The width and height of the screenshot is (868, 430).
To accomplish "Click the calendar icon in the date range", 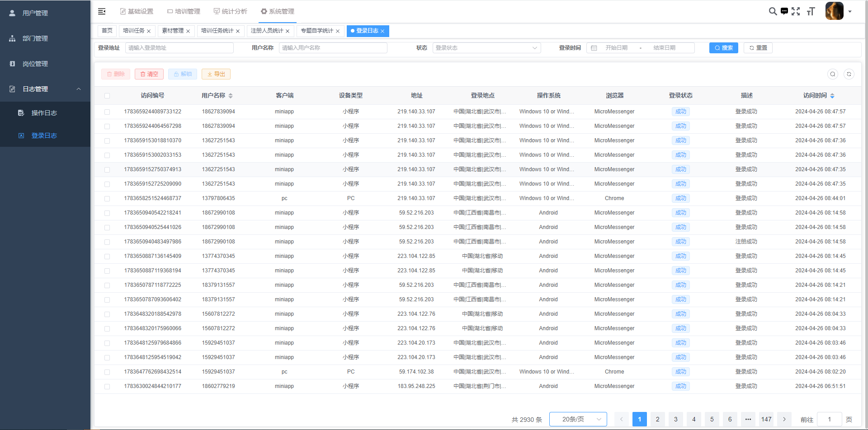I will point(594,48).
